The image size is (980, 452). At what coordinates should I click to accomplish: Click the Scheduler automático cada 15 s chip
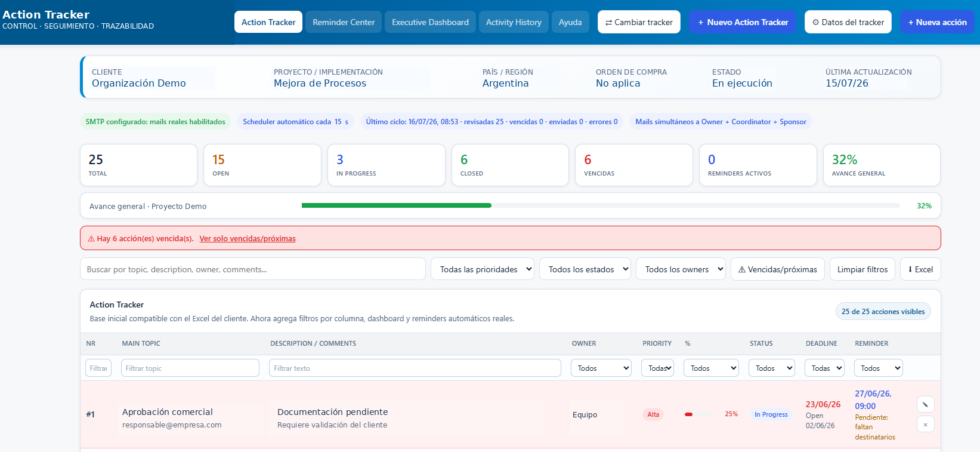tap(296, 122)
